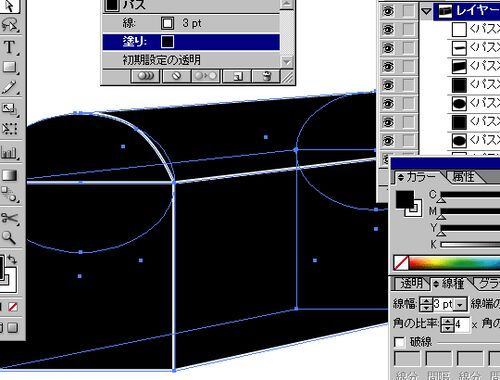Select the Type tool

[9, 47]
